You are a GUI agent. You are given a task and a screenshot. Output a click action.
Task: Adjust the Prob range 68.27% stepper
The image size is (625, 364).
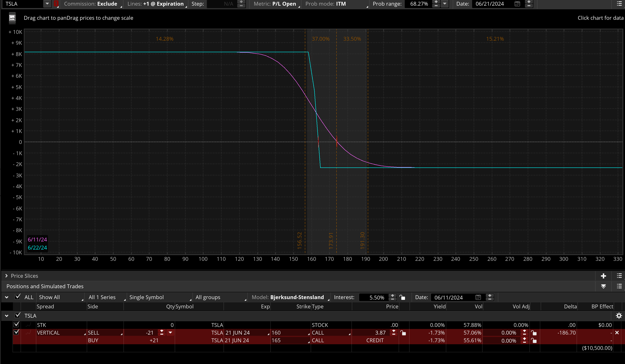point(436,4)
